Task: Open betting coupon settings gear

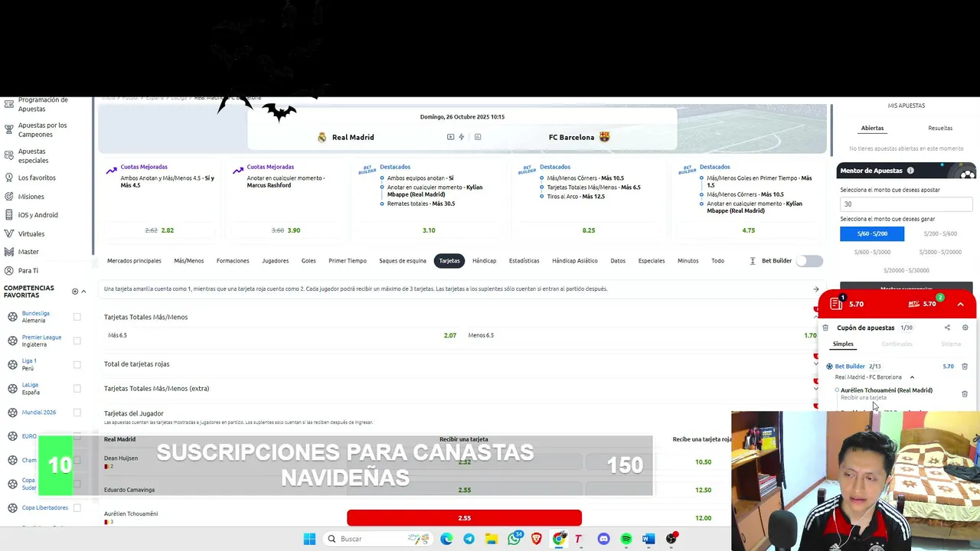Action: tap(965, 328)
